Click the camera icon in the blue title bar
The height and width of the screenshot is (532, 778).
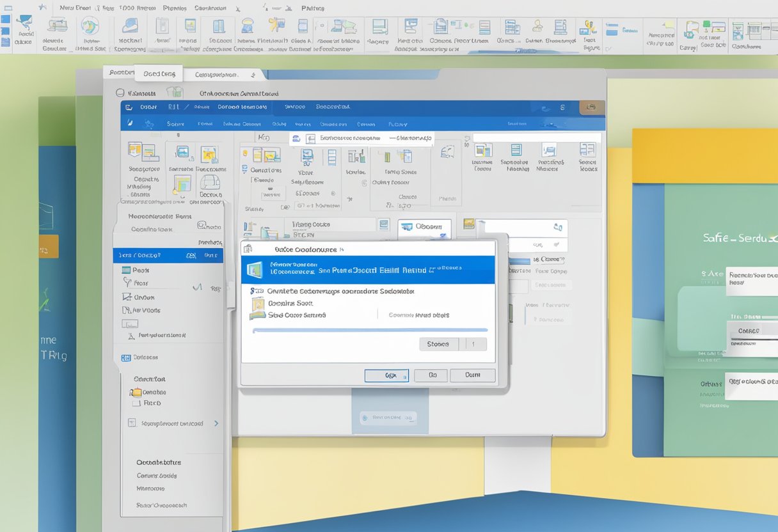click(591, 107)
